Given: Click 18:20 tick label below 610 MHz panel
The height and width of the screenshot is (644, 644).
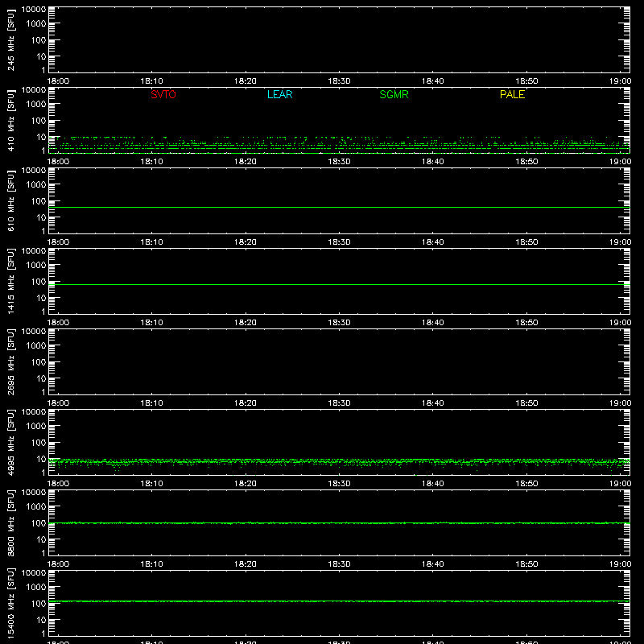Looking at the screenshot, I should click(x=246, y=242).
